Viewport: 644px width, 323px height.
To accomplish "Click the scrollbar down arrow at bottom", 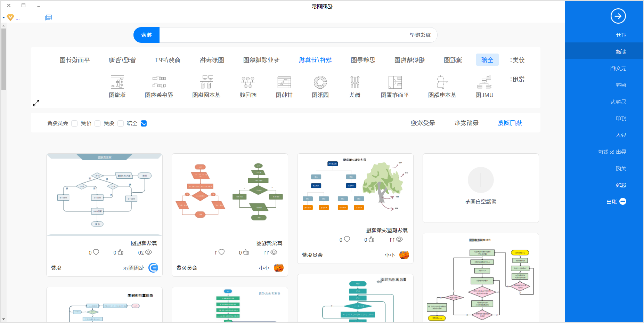I will pos(3,319).
